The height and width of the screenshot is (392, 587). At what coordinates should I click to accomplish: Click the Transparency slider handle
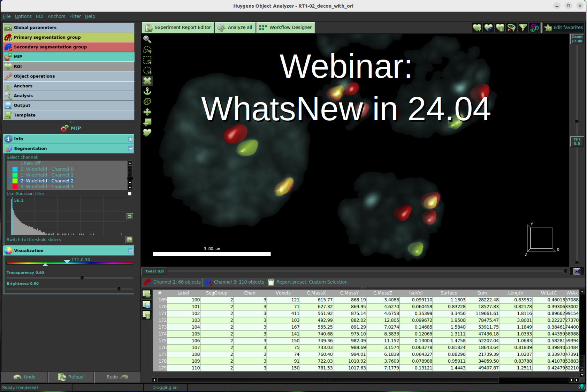point(82,278)
